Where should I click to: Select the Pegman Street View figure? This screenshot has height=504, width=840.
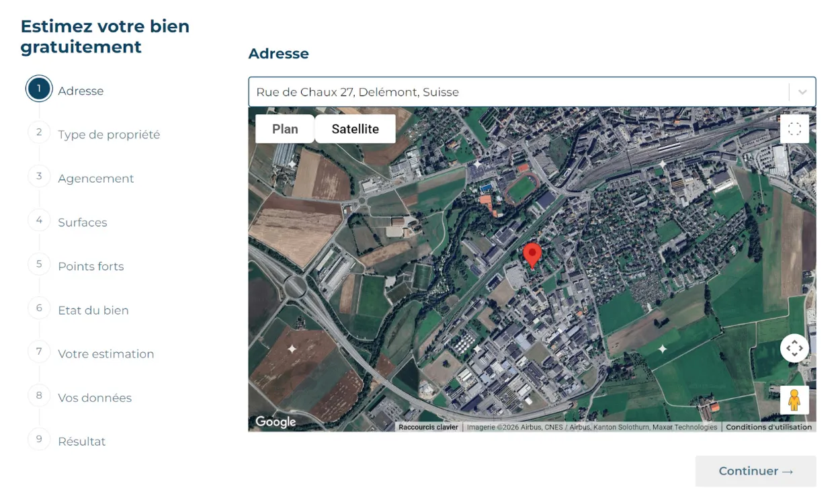click(794, 401)
